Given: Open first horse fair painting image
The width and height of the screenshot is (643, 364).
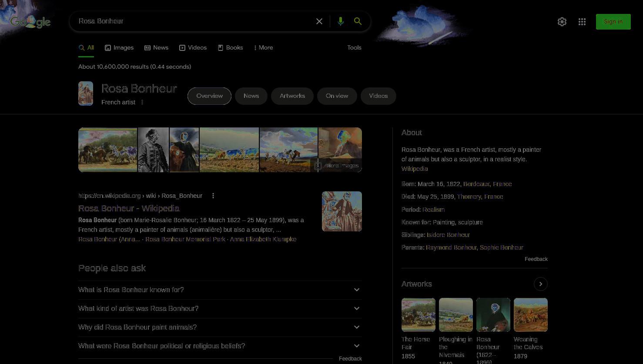Looking at the screenshot, I should pos(108,150).
